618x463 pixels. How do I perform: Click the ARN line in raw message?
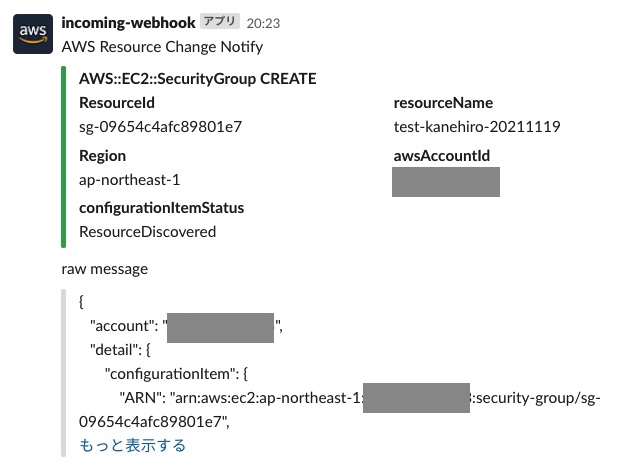tap(340, 410)
